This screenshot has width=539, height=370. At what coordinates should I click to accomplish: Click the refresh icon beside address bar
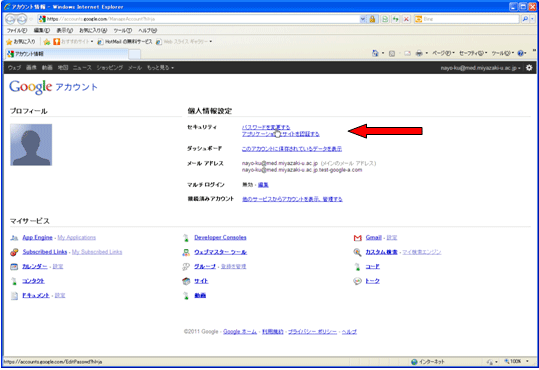click(395, 19)
